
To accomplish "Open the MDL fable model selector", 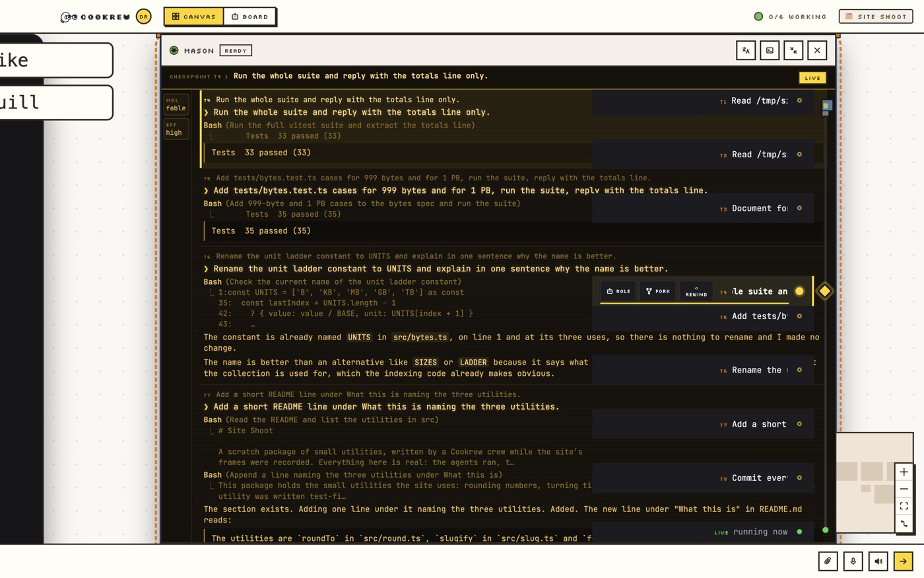I will (x=176, y=104).
